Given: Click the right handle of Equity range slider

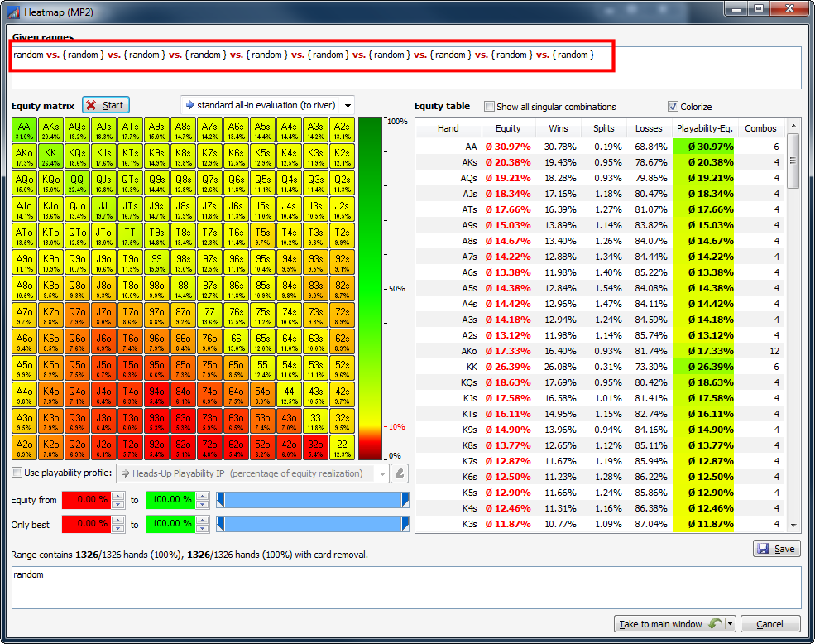Looking at the screenshot, I should [x=405, y=500].
